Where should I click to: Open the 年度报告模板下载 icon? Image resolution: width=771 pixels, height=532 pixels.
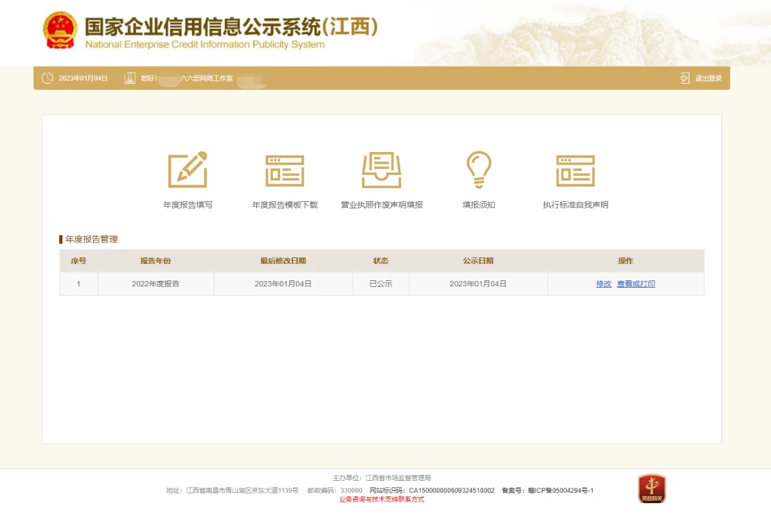coord(285,170)
